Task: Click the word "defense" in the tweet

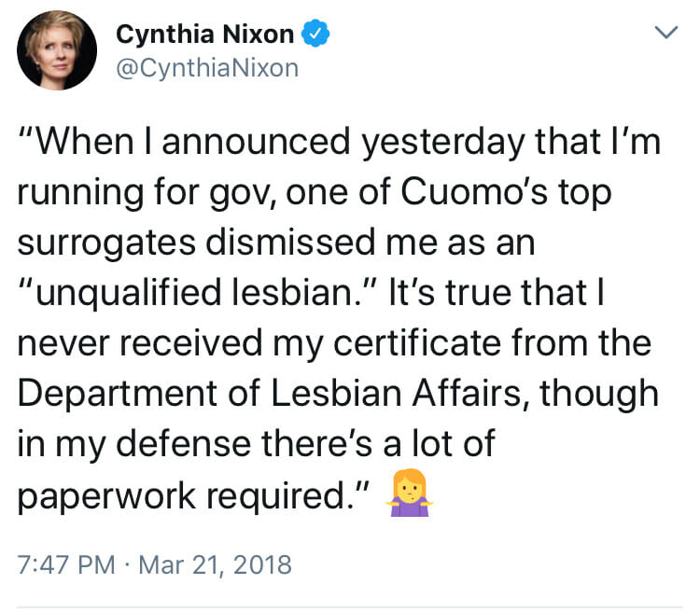Action: tap(184, 443)
